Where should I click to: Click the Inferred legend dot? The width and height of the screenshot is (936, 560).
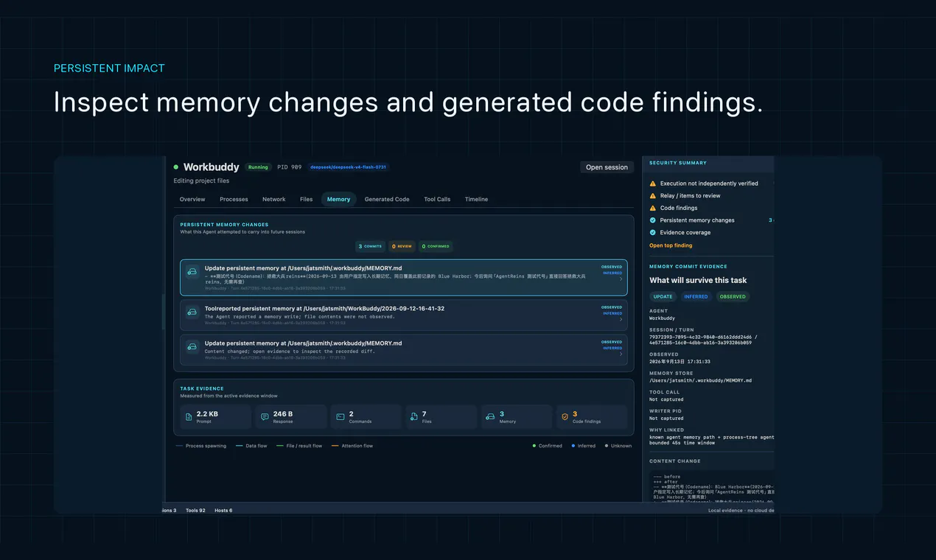(573, 446)
